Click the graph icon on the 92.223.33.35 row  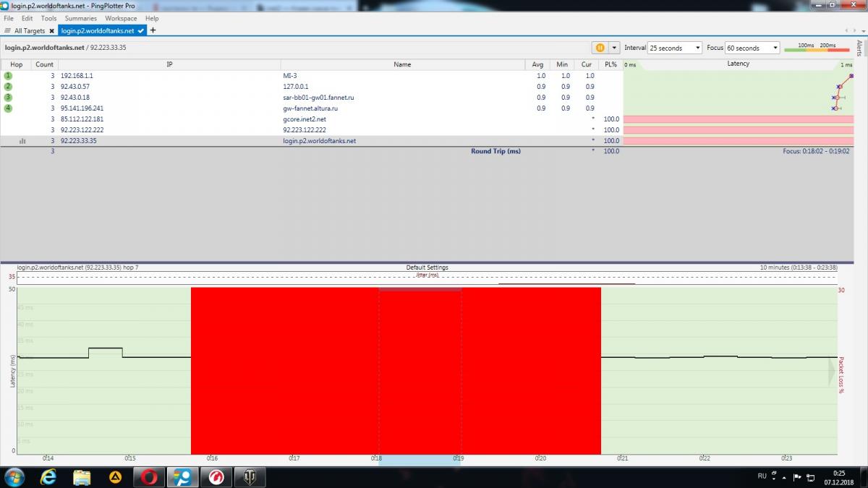pyautogui.click(x=22, y=141)
